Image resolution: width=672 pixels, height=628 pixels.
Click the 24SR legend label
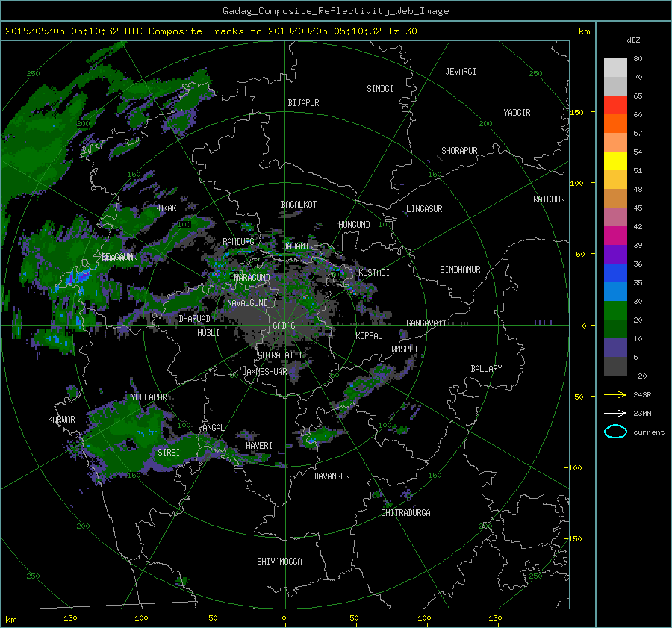642,394
